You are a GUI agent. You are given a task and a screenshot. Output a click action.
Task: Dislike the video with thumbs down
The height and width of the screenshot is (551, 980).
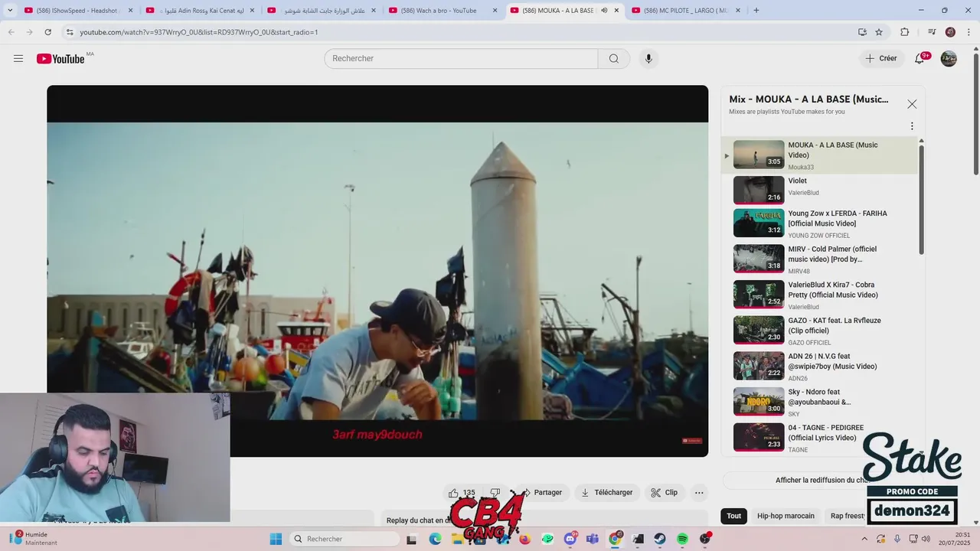pos(495,493)
